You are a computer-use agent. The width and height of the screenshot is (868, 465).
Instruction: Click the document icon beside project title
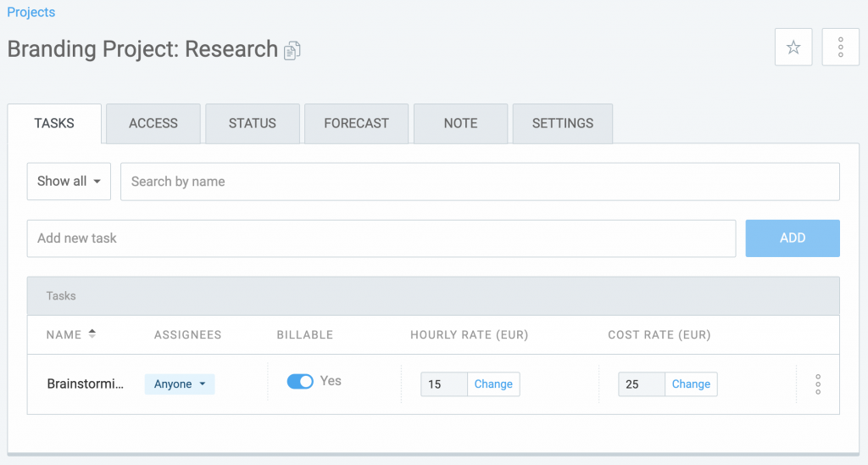point(292,50)
